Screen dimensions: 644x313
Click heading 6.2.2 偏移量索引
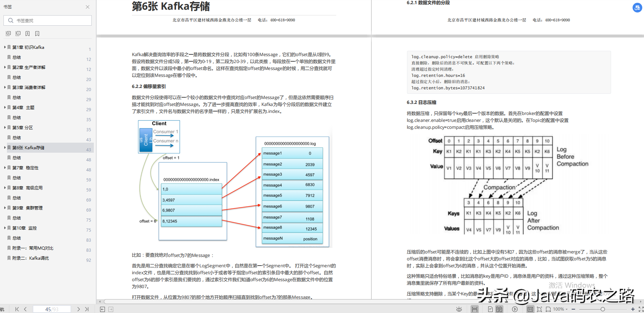point(149,87)
